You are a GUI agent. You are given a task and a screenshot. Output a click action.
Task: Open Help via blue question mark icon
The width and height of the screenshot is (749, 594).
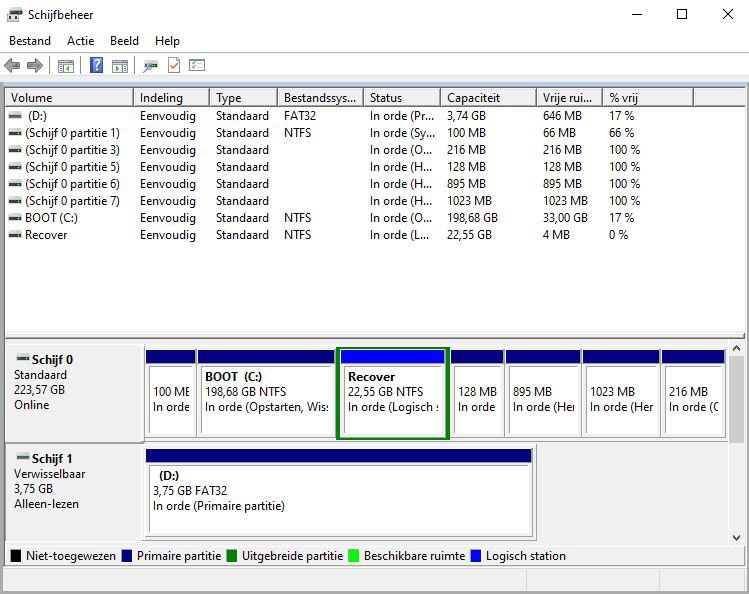pyautogui.click(x=96, y=66)
